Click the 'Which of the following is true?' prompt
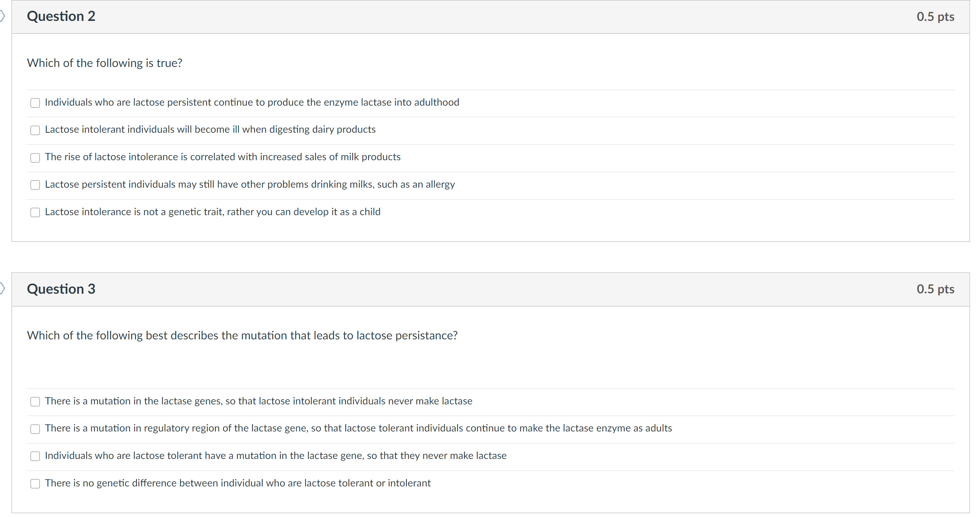The image size is (980, 517). click(x=104, y=63)
